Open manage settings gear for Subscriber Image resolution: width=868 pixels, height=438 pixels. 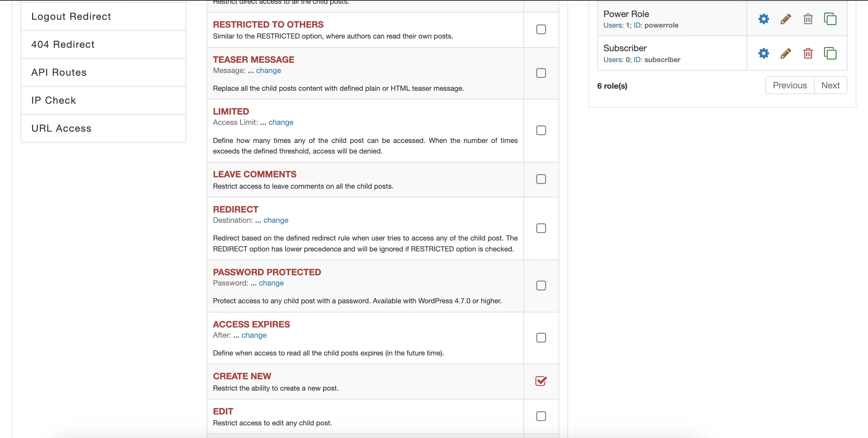click(x=764, y=53)
